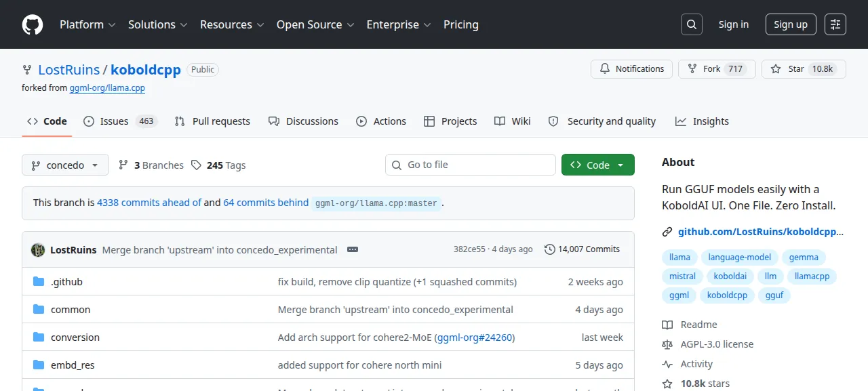The height and width of the screenshot is (391, 868).
Task: Click the Sign in link
Action: click(x=734, y=24)
